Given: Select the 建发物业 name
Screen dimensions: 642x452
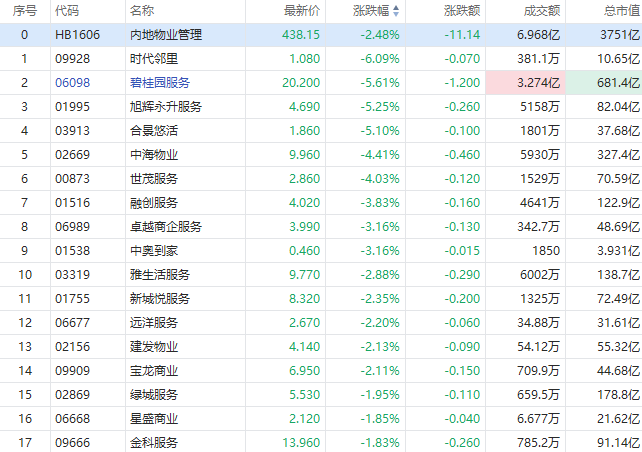Looking at the screenshot, I should [x=154, y=347].
